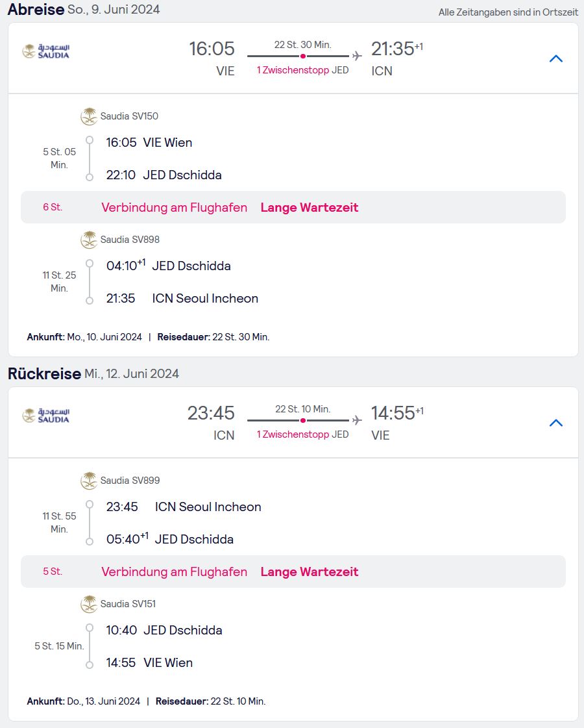584x728 pixels.
Task: Click '1 Zwischenstopp JED' under outbound duration
Action: click(x=303, y=70)
